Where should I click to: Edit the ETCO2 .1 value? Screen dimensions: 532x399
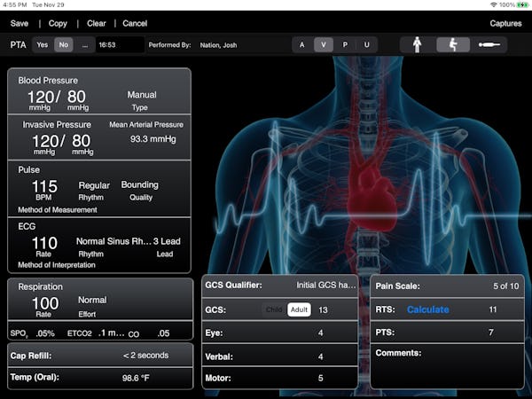112,333
